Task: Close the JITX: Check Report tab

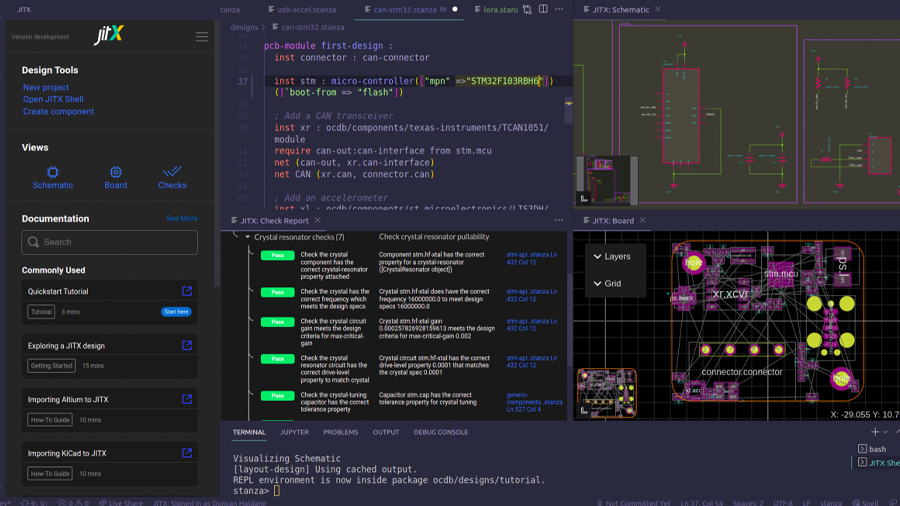Action: [317, 220]
